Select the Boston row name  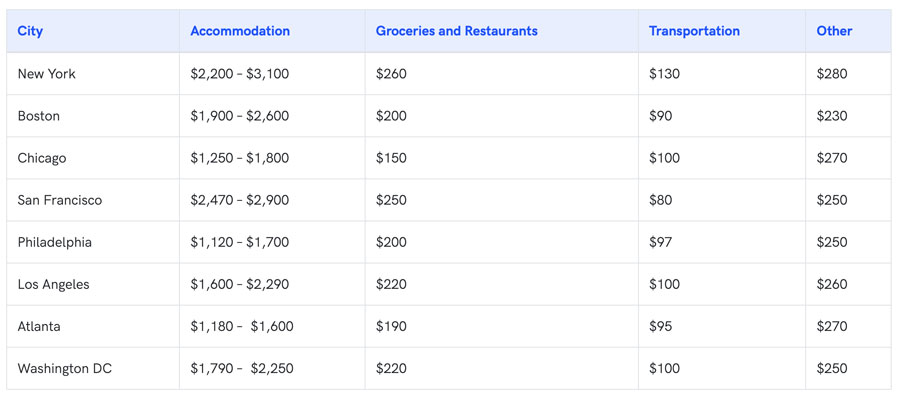coord(38,116)
